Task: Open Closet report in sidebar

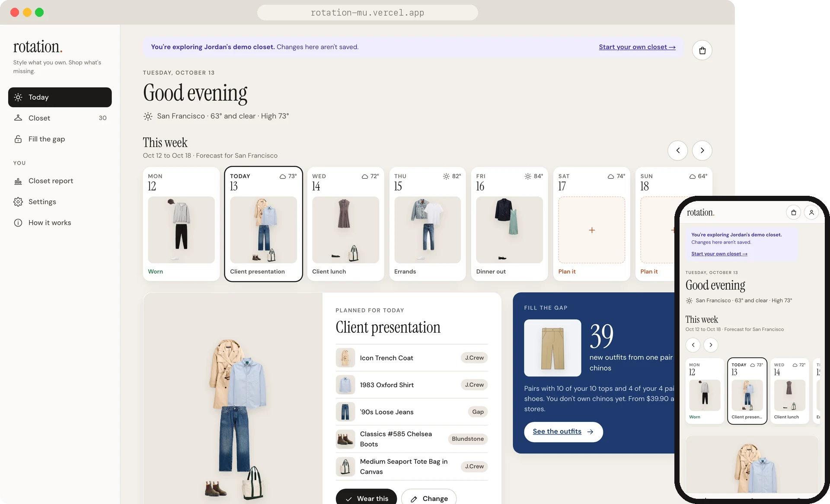Action: tap(60, 181)
